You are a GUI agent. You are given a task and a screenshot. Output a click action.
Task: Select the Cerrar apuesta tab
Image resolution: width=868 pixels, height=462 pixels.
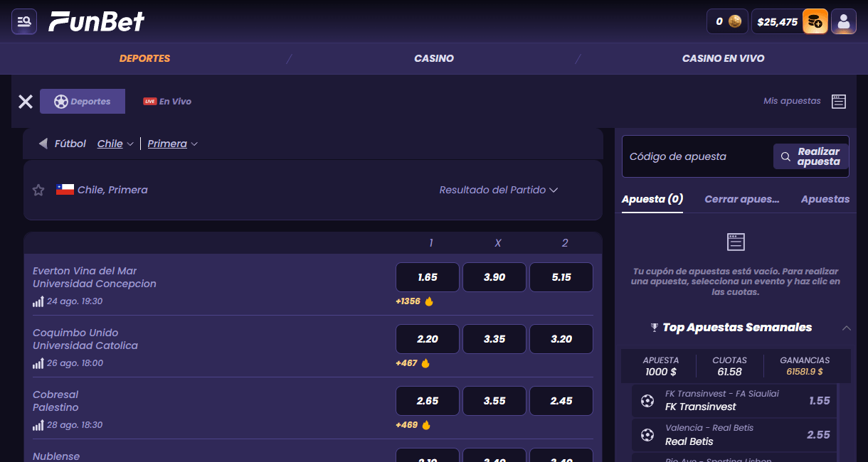point(742,199)
